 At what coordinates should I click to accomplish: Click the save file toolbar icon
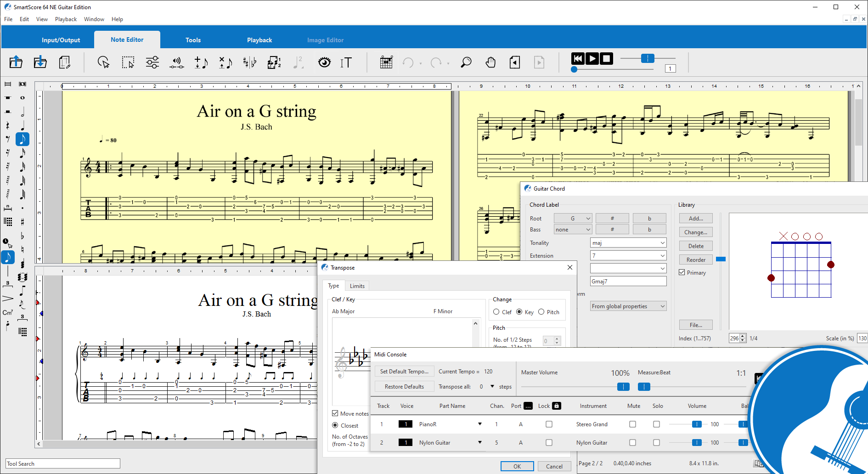point(40,62)
